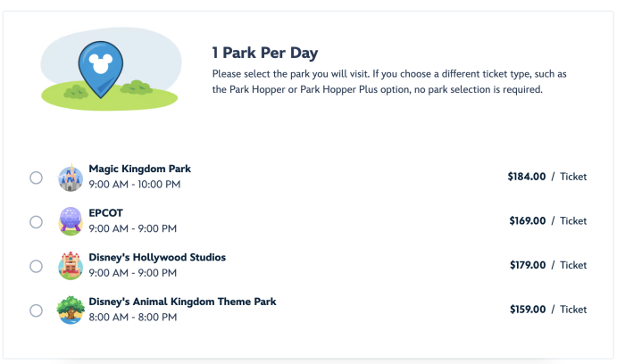
Task: Click the $179.00 ticket price
Action: coord(527,265)
